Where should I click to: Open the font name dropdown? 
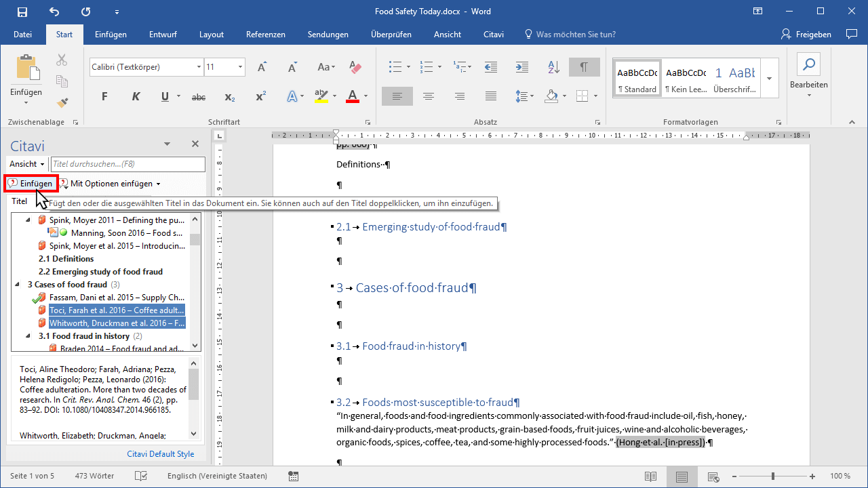(199, 67)
